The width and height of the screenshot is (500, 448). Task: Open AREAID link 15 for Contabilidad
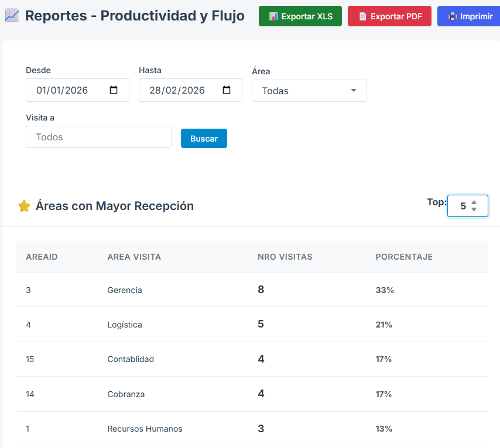pyautogui.click(x=30, y=359)
